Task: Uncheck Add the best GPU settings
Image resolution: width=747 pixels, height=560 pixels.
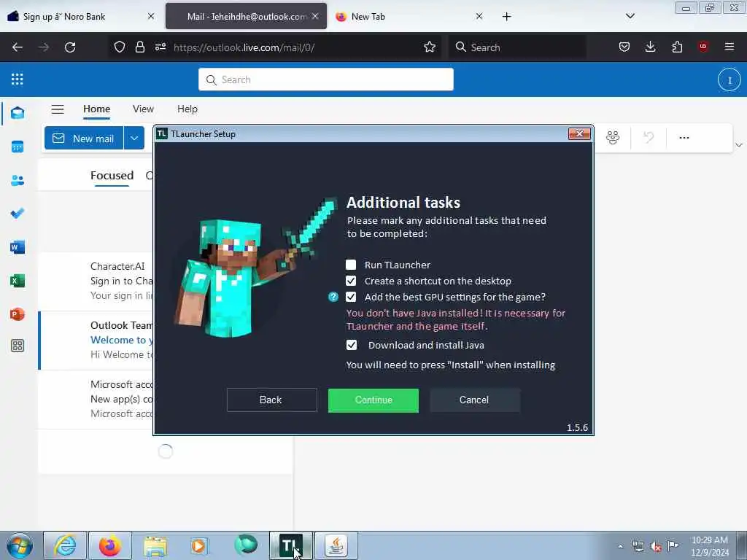Action: tap(351, 297)
